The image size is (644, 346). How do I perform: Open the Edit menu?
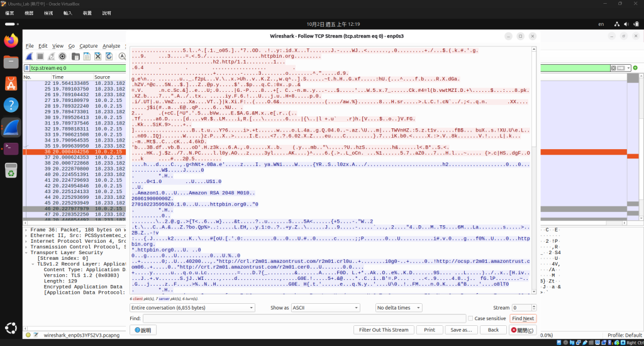point(43,46)
